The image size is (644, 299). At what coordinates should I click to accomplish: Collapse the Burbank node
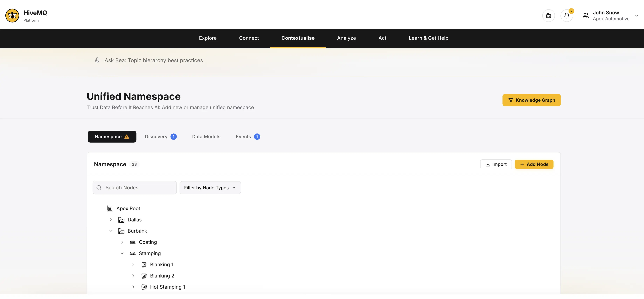click(x=111, y=231)
